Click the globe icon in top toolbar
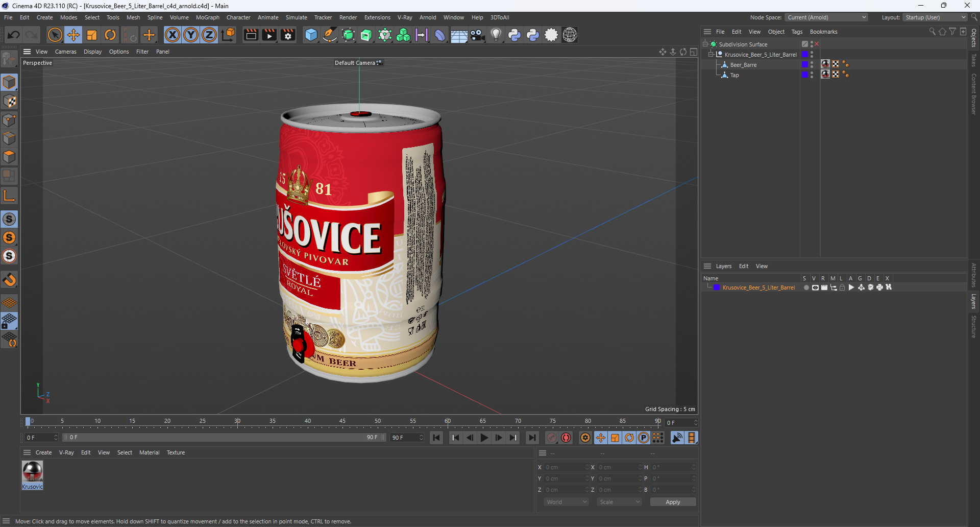The image size is (980, 527). tap(570, 35)
